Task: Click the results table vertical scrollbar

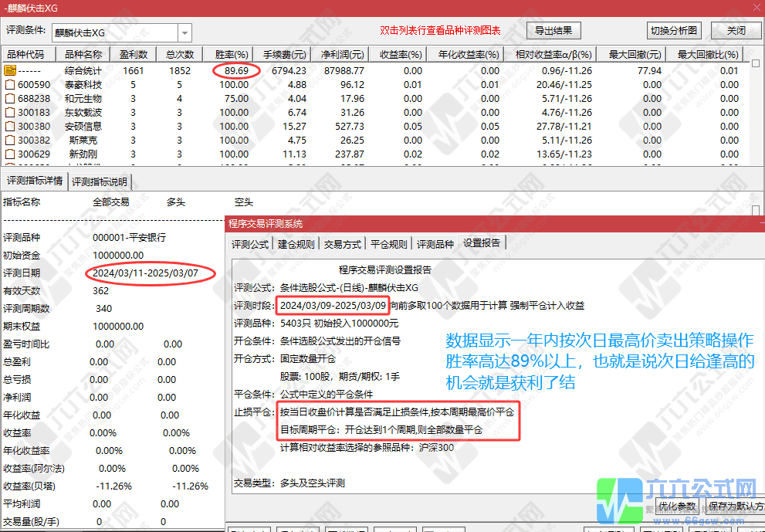Action: (757, 108)
